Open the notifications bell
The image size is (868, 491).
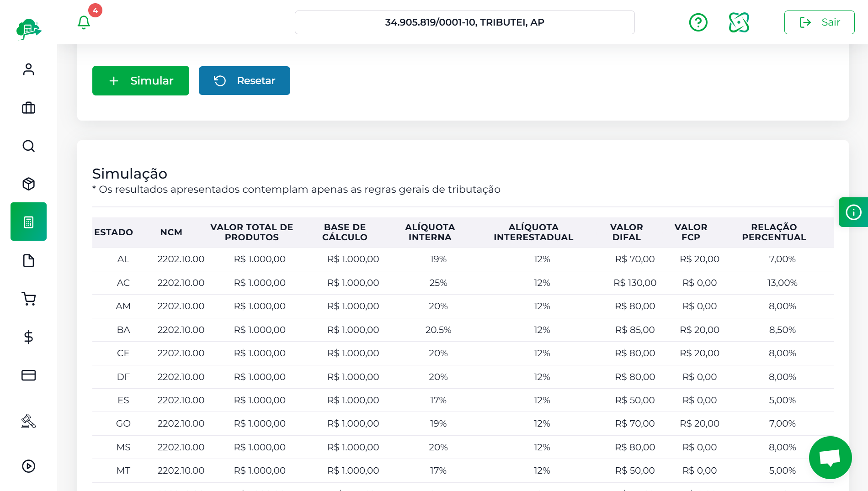pyautogui.click(x=84, y=22)
